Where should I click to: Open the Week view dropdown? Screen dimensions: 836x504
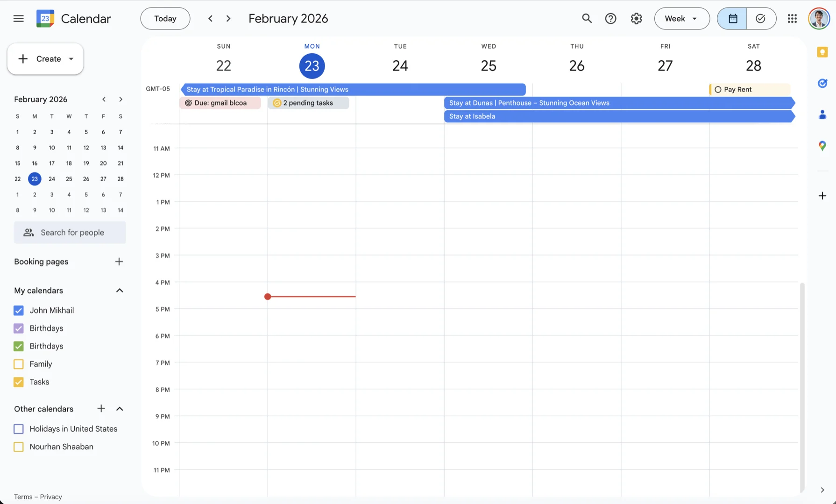[x=681, y=19]
